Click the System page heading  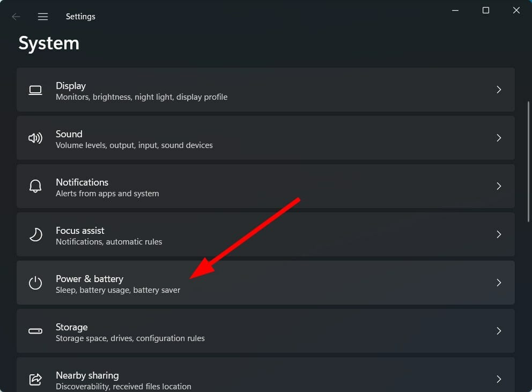click(49, 43)
